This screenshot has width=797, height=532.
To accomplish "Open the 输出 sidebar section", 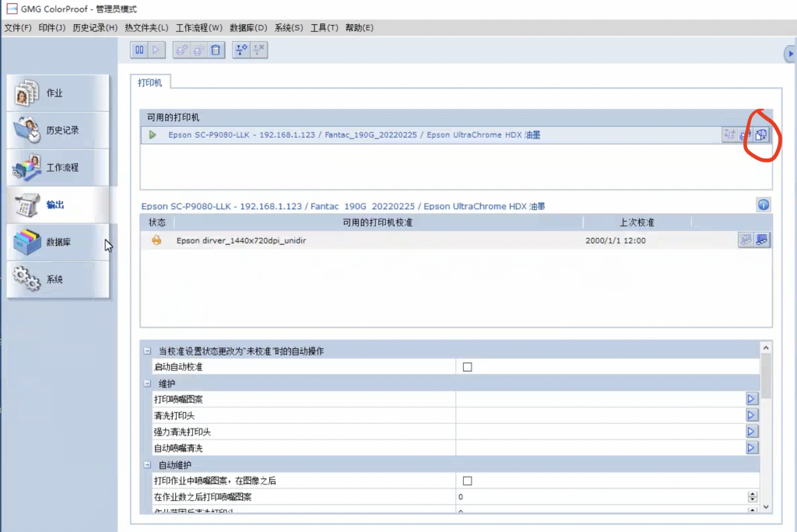I will click(58, 205).
